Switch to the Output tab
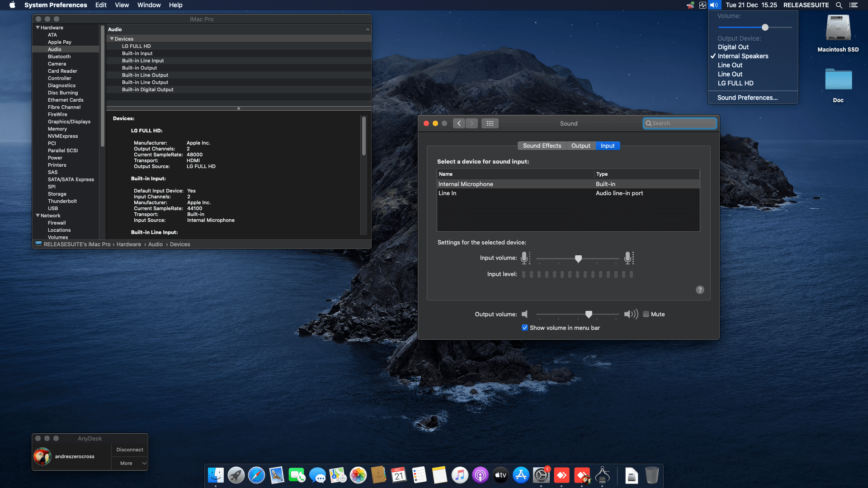Screen dimensions: 868x488 tap(580, 146)
